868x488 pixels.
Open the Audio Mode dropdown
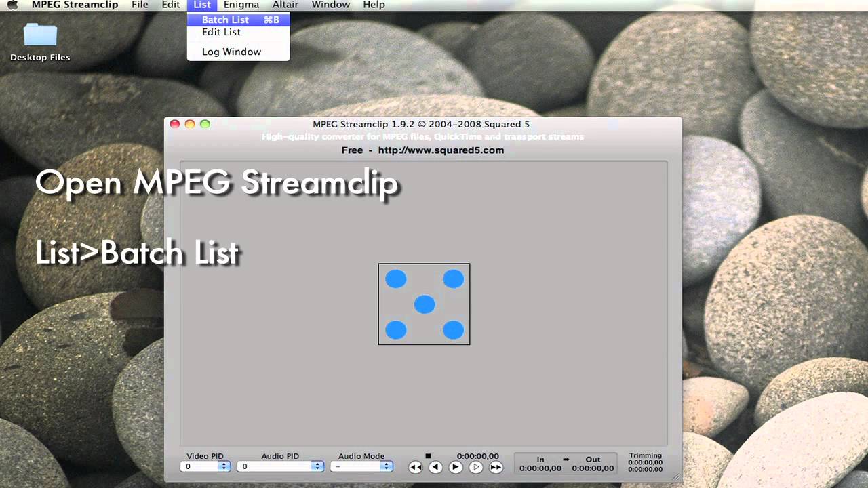coord(361,466)
